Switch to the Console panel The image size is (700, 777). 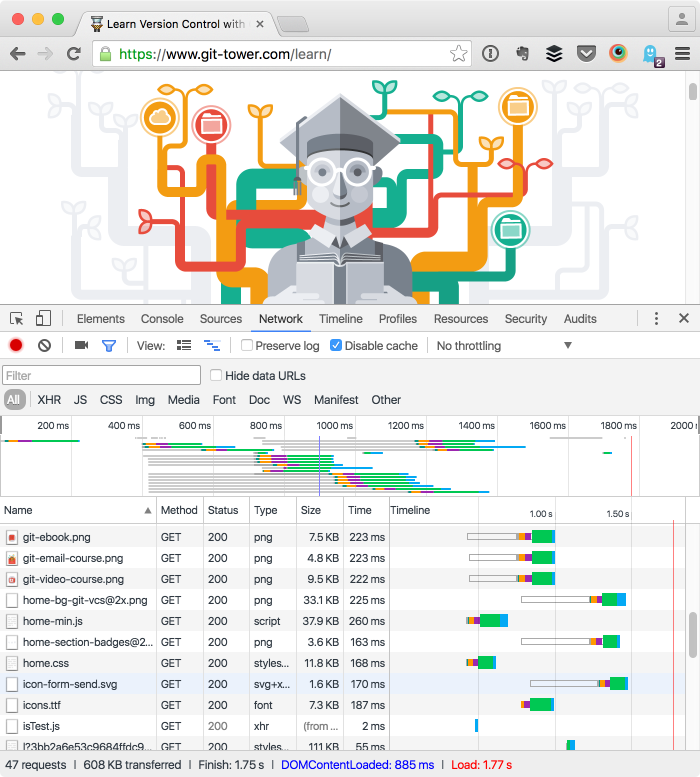[161, 318]
